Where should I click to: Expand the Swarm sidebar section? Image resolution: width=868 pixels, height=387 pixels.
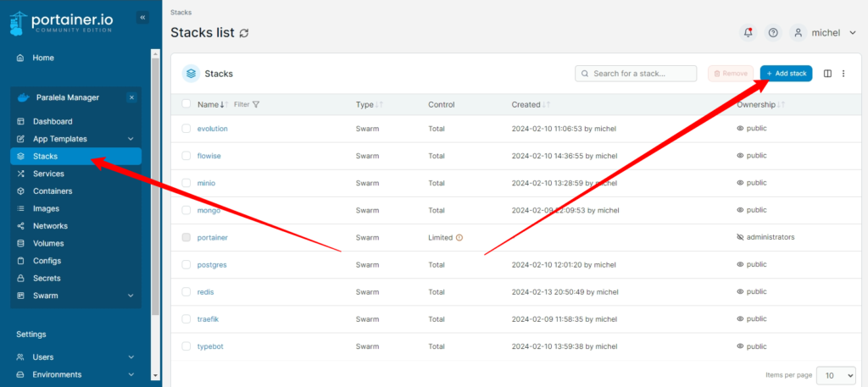[131, 296]
